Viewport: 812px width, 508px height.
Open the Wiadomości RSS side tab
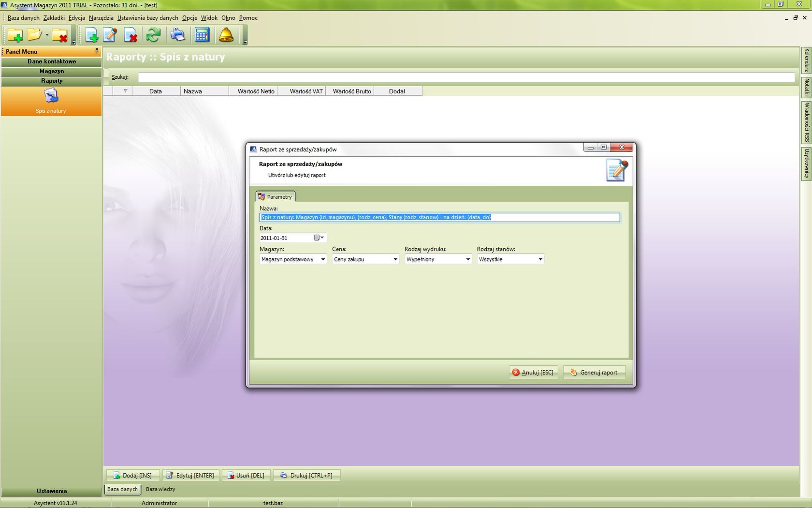click(x=806, y=122)
